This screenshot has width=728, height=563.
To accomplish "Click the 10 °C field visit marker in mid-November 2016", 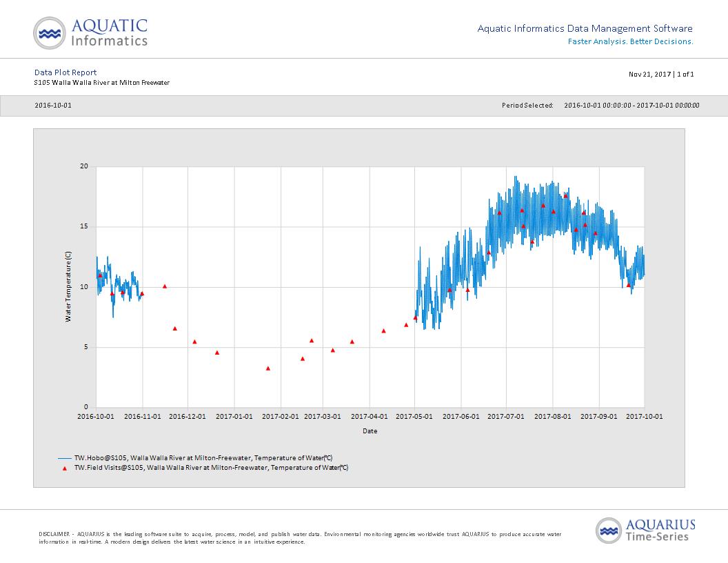I will tap(165, 286).
